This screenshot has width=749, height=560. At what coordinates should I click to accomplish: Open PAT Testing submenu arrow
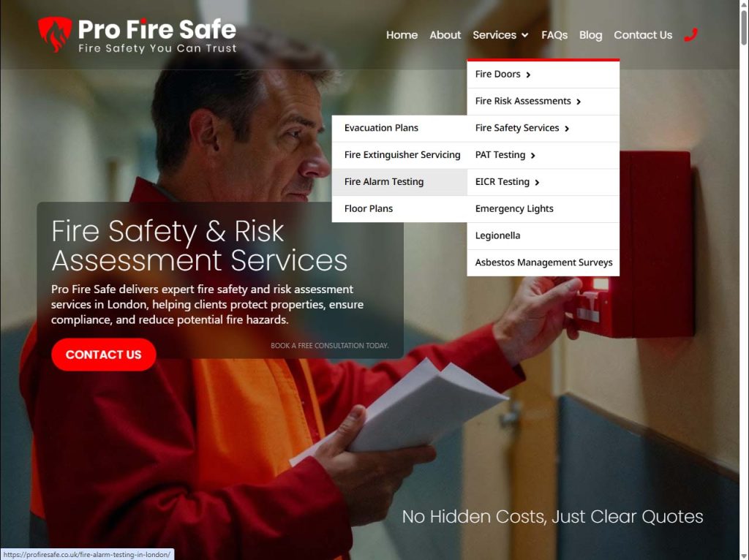[533, 156]
